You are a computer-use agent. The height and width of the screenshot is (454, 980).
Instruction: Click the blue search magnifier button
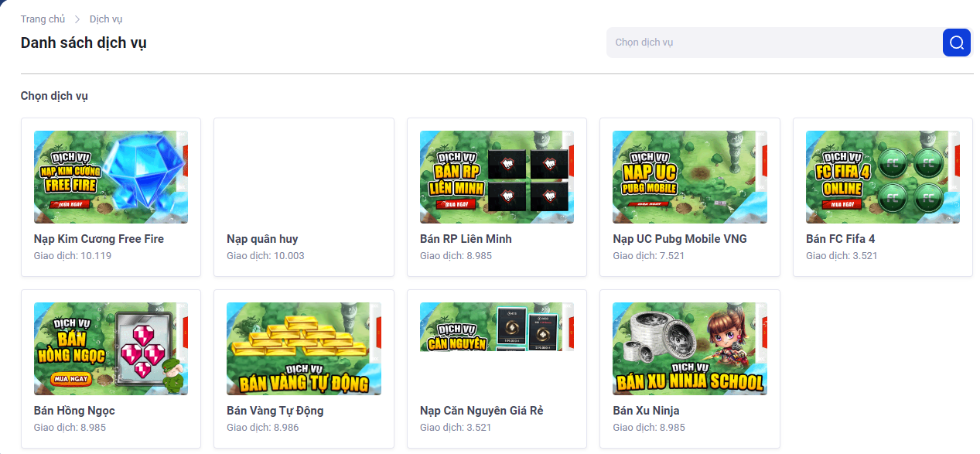click(x=956, y=43)
